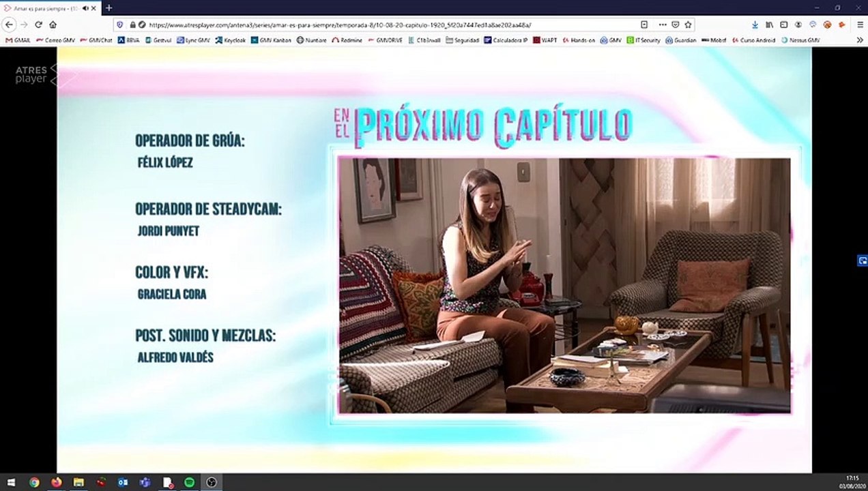Open the Gestvul bookmark
This screenshot has height=491, width=868.
click(158, 40)
